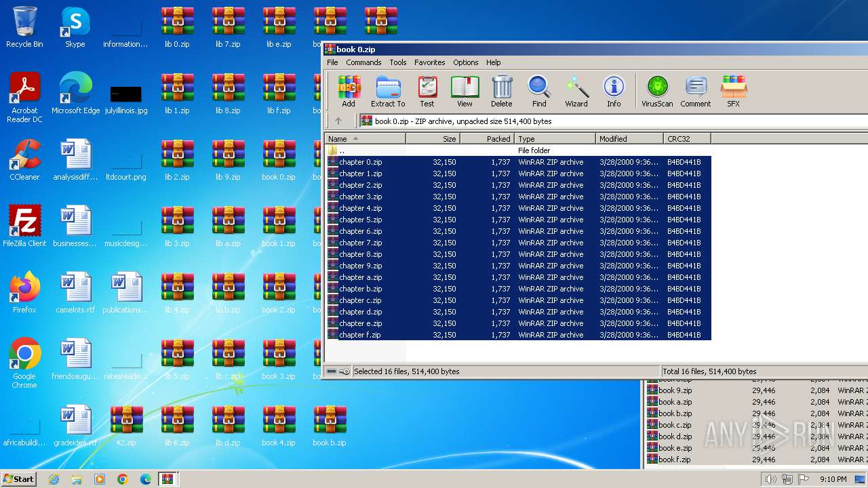This screenshot has width=868, height=488.
Task: Sort the list by the Type column
Action: point(555,139)
